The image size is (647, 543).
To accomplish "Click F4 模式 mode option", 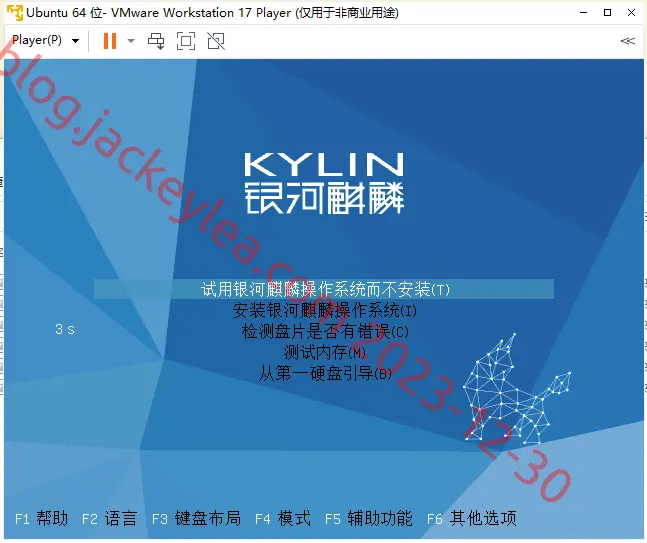I will [283, 518].
